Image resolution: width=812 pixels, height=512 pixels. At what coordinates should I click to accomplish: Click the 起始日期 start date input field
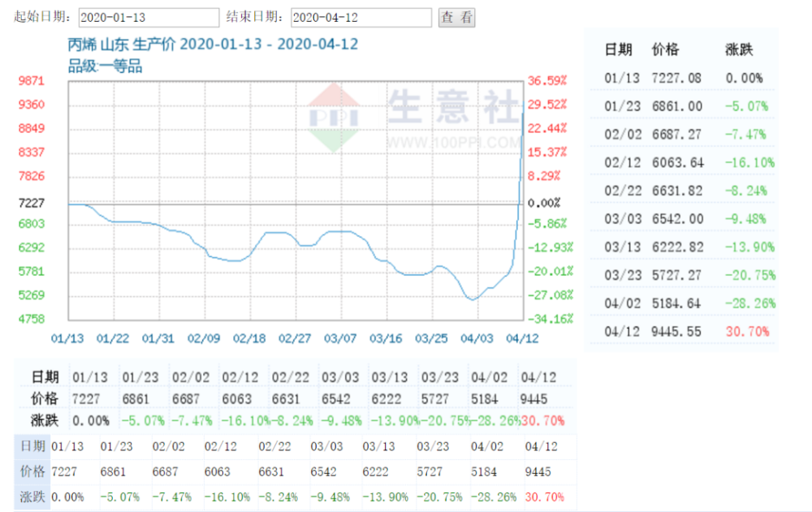149,18
